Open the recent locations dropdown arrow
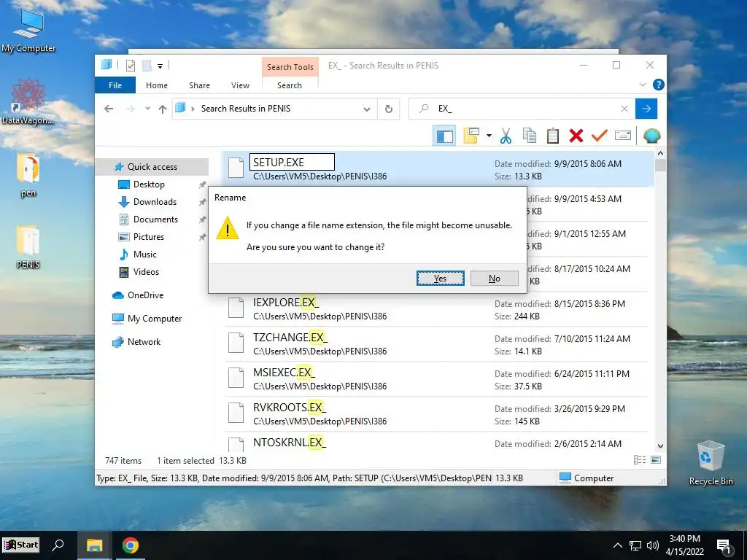 pos(147,109)
